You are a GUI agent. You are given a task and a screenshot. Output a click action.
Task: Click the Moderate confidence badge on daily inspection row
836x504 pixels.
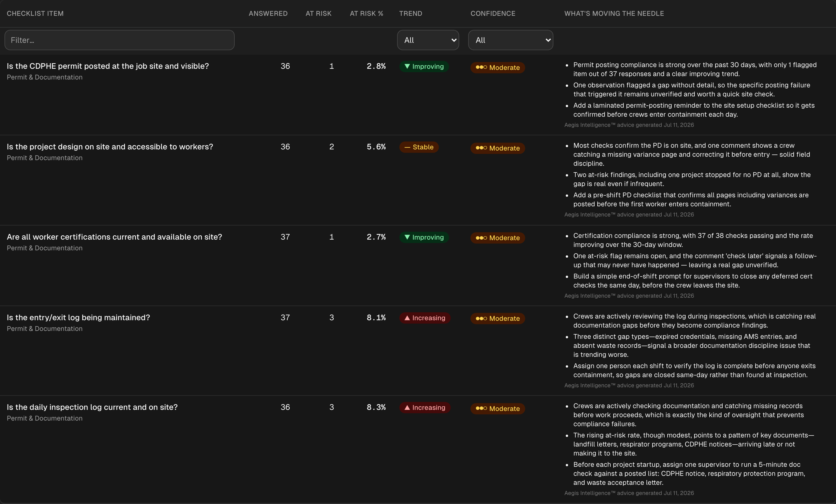click(497, 409)
